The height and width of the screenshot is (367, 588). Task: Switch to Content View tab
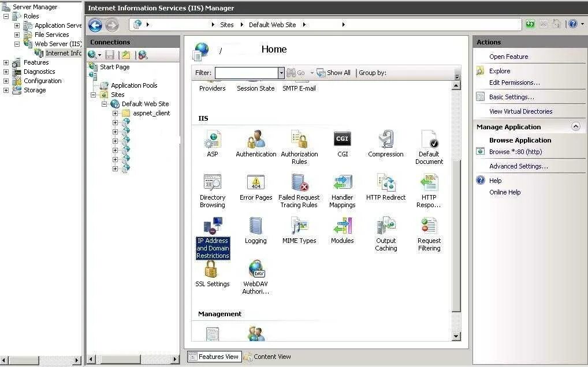(268, 357)
